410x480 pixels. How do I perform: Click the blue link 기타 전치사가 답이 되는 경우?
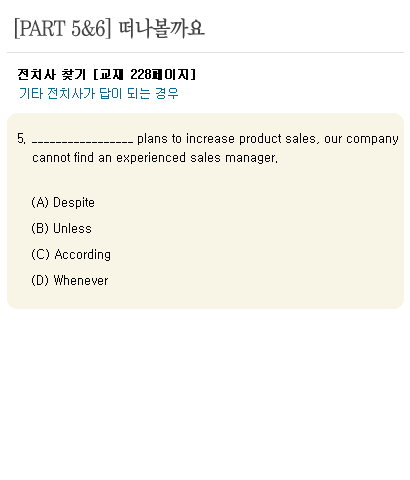[x=99, y=93]
